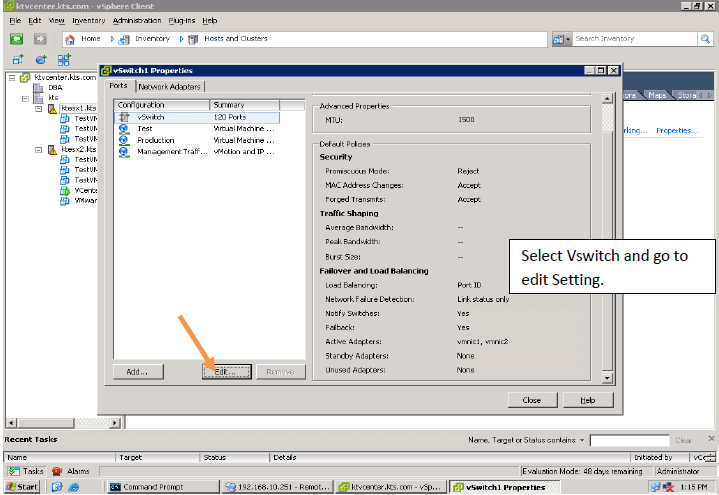Viewport: 719px width, 495px height.
Task: Open the Edit menu
Action: click(35, 21)
